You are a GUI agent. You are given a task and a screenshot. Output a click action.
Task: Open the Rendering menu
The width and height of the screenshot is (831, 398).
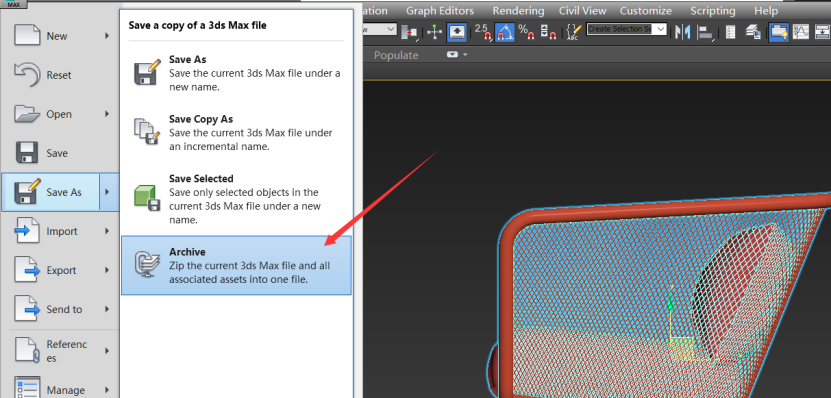(518, 11)
